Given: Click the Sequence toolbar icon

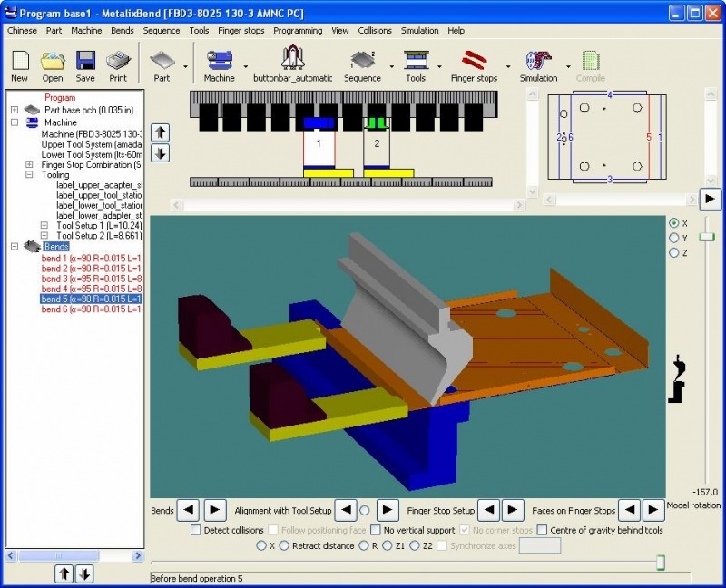Looking at the screenshot, I should (x=362, y=62).
